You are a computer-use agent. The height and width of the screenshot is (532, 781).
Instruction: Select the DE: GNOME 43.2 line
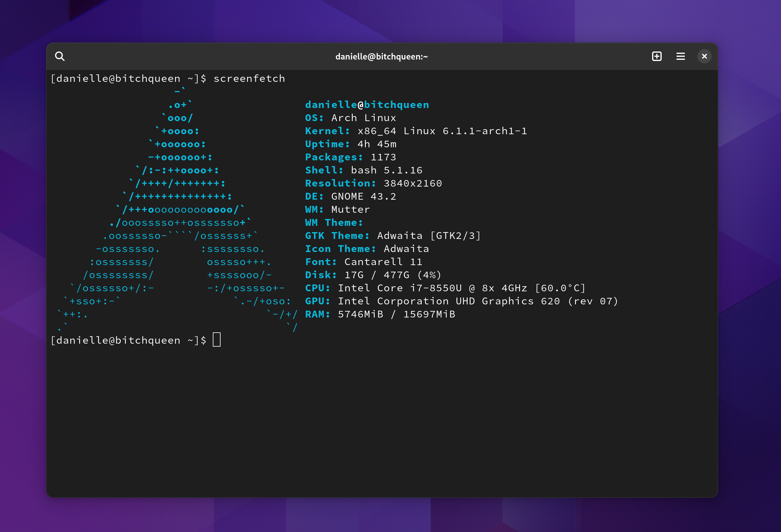351,196
